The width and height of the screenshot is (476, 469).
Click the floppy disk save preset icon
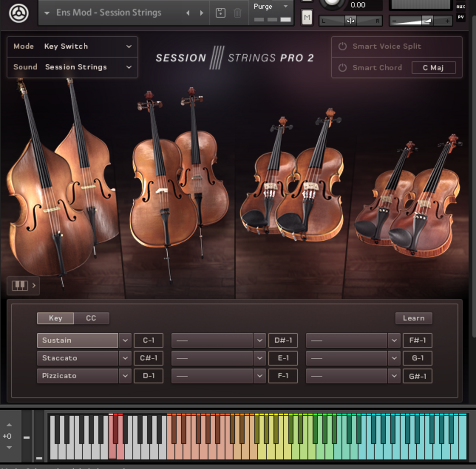coord(220,13)
